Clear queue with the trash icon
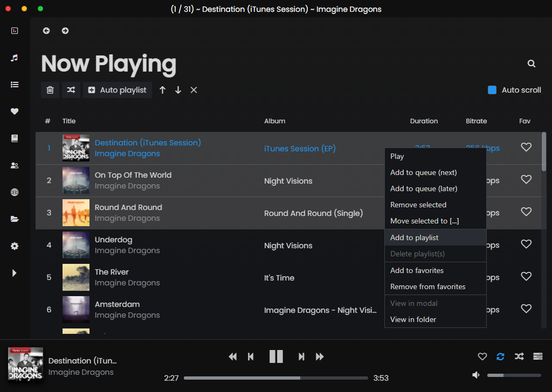This screenshot has height=392, width=552. pyautogui.click(x=50, y=90)
